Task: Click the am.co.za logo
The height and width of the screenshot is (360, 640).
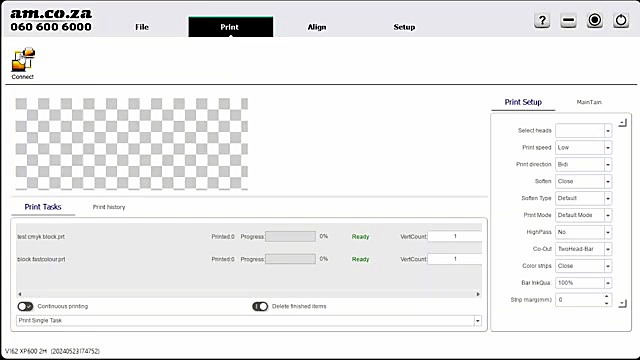Action: point(51,13)
